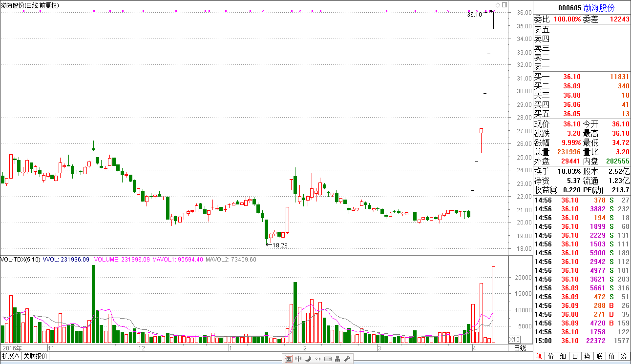Click the 买一 volume 11831

pyautogui.click(x=620, y=77)
